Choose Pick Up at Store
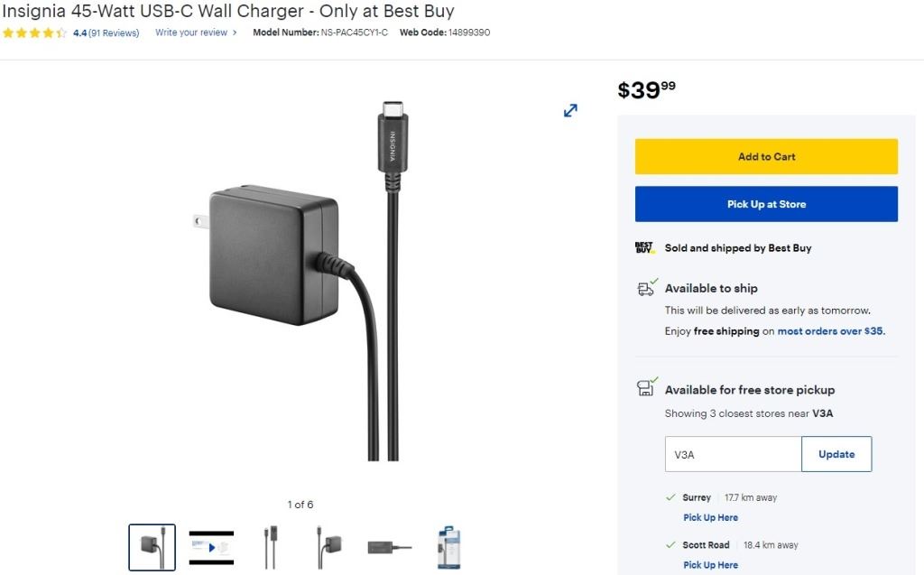This screenshot has height=575, width=924. pyautogui.click(x=766, y=204)
